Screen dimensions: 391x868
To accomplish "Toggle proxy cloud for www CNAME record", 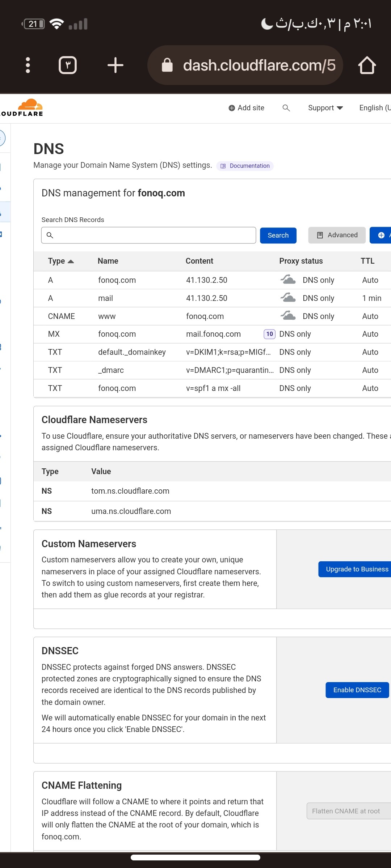I will pyautogui.click(x=288, y=316).
